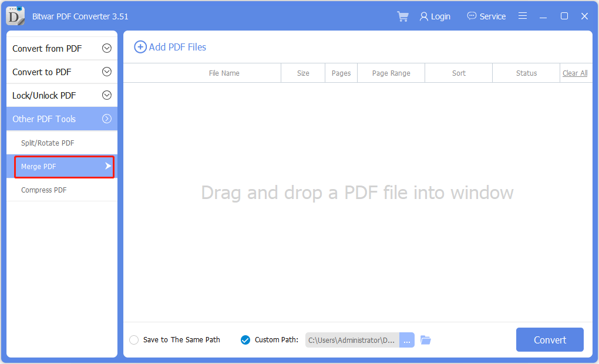Click the plus icon to add PDF files
599x364 pixels.
(x=140, y=47)
